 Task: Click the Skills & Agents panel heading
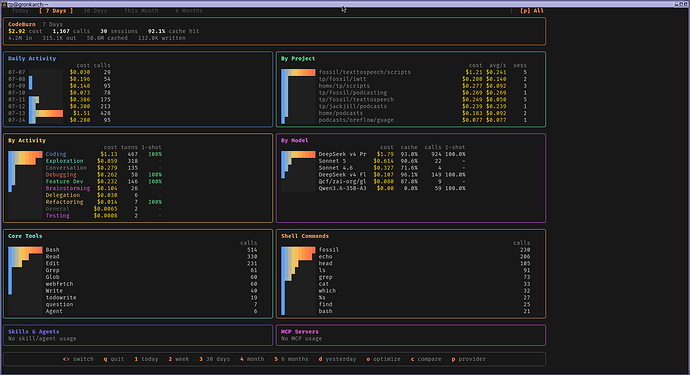pyautogui.click(x=33, y=332)
